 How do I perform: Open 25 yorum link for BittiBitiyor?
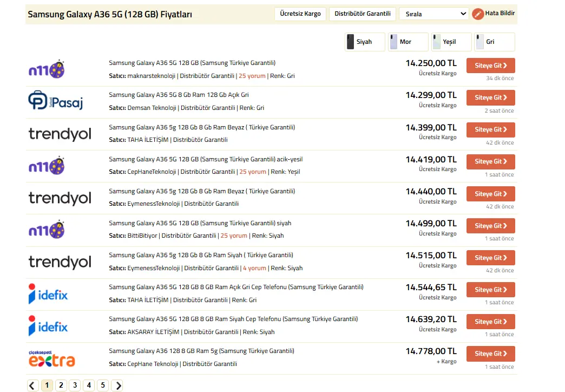click(234, 236)
